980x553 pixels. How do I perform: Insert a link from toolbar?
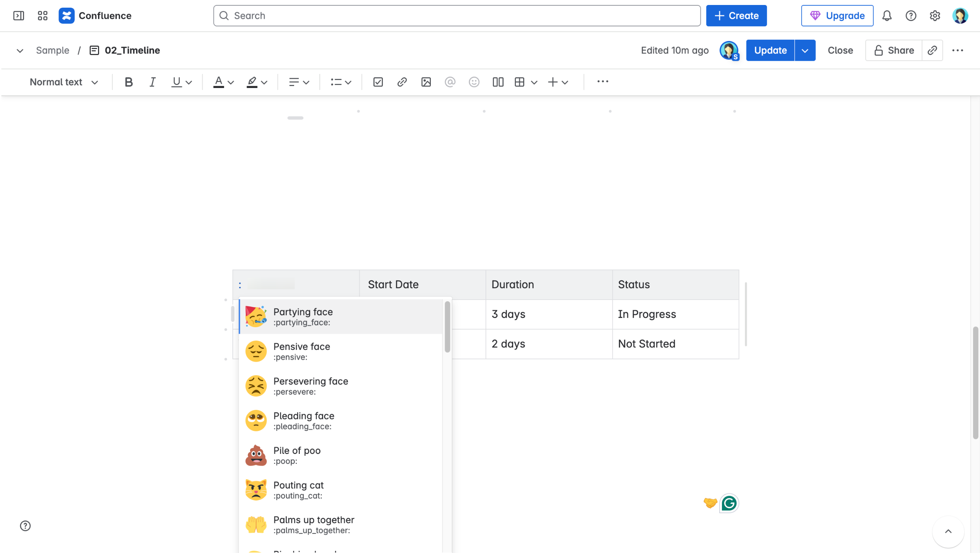click(402, 82)
